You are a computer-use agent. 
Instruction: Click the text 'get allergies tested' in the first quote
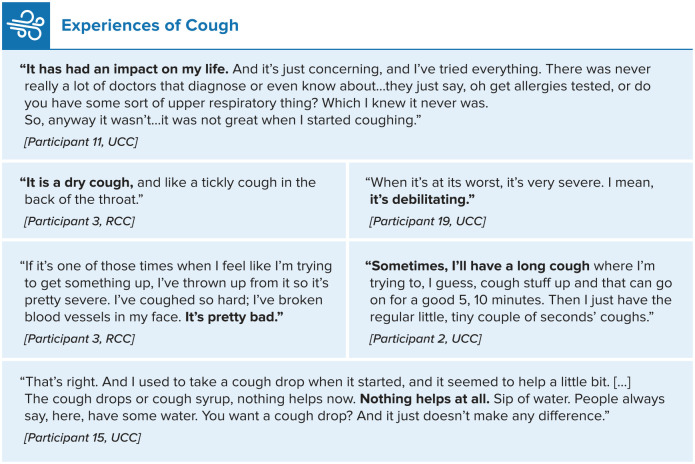coord(551,86)
